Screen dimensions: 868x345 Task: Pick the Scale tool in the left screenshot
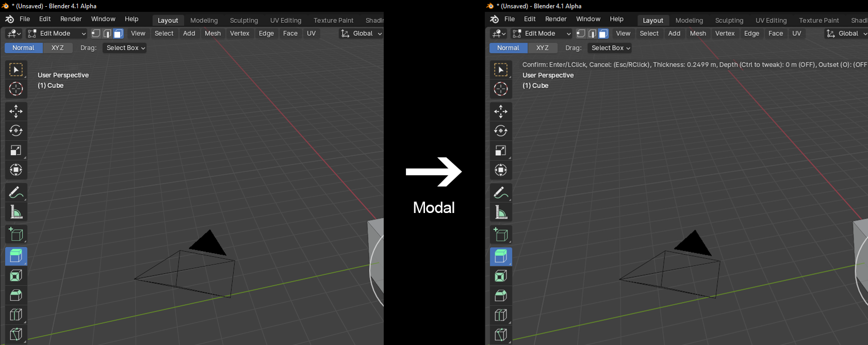pyautogui.click(x=16, y=150)
